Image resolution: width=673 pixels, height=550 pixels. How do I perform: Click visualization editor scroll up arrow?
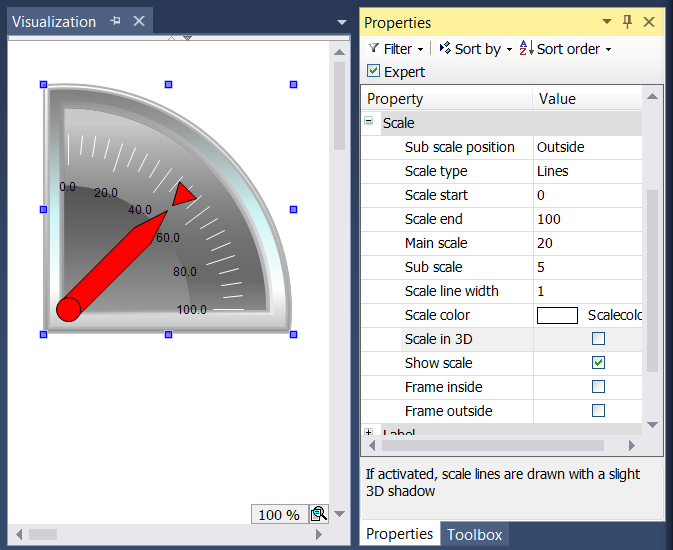coord(340,52)
